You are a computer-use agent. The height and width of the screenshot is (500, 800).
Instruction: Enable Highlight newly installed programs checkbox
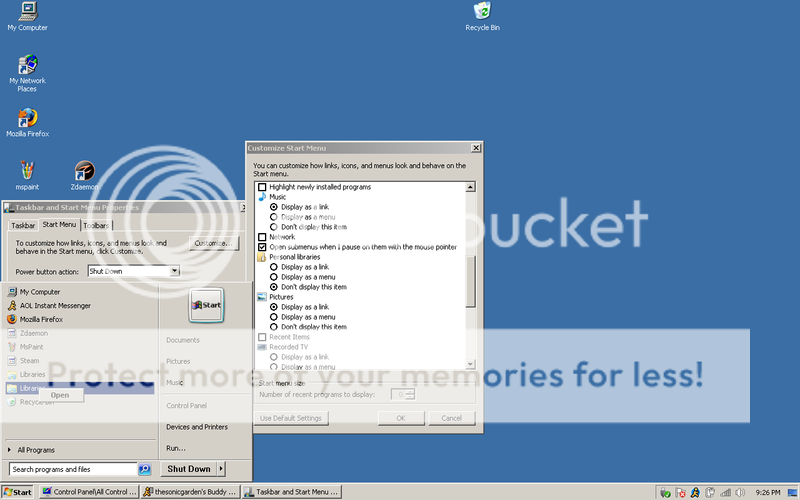click(263, 187)
